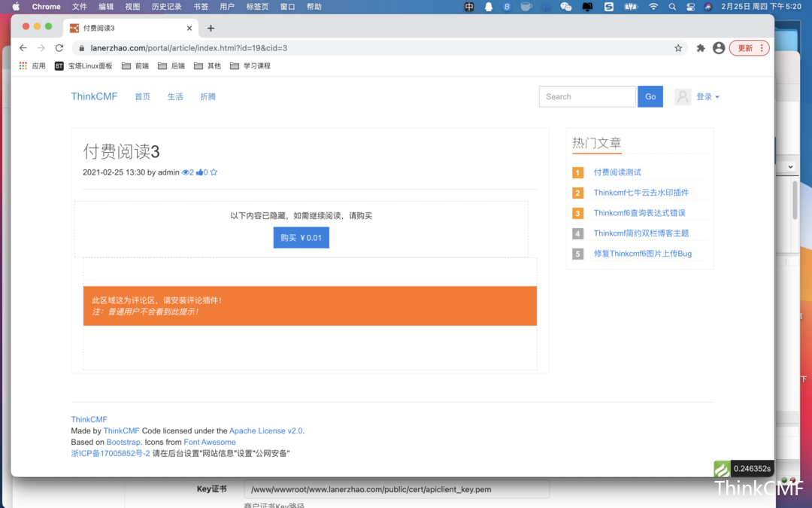This screenshot has width=812, height=508.
Task: Open WeChat icon in macOS menu bar
Action: 566,7
